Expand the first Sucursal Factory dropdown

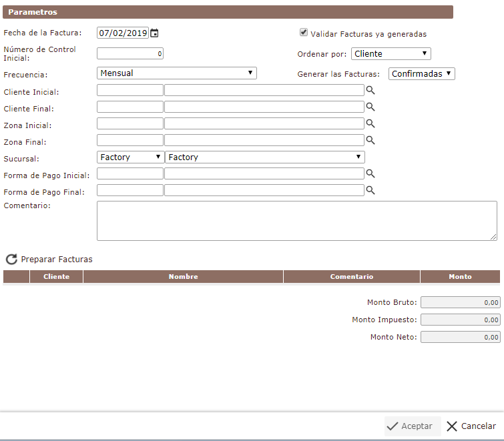pos(130,157)
